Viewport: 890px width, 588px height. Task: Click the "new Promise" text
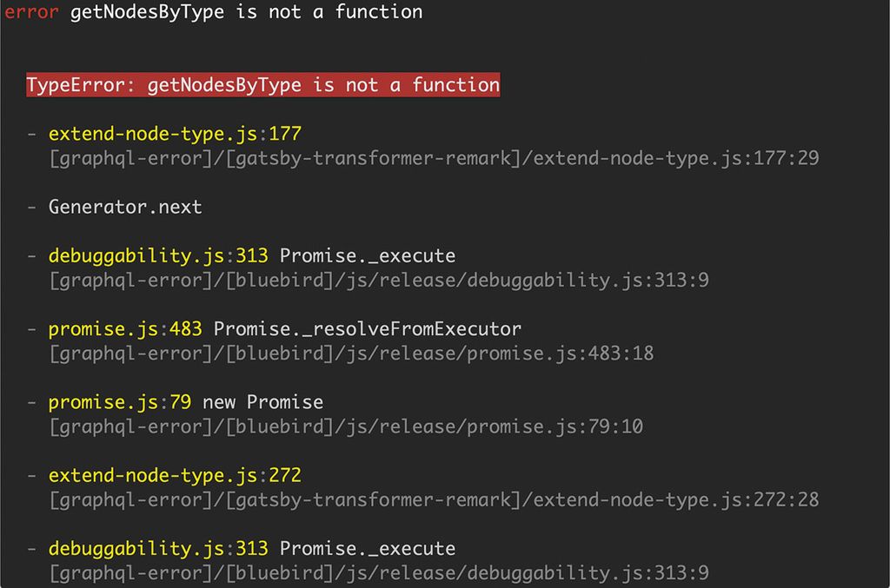pos(262,402)
